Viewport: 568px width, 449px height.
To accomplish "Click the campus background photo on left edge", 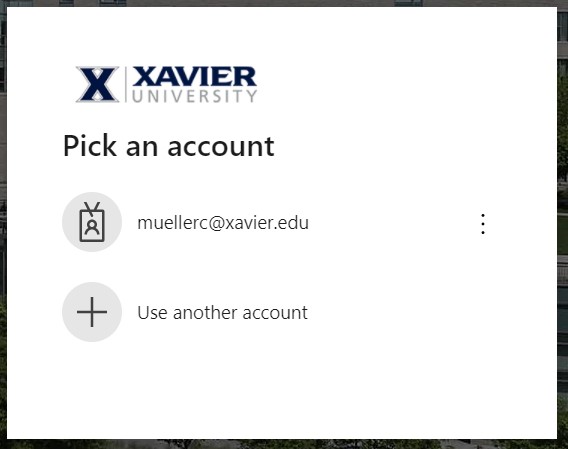I will [3, 225].
